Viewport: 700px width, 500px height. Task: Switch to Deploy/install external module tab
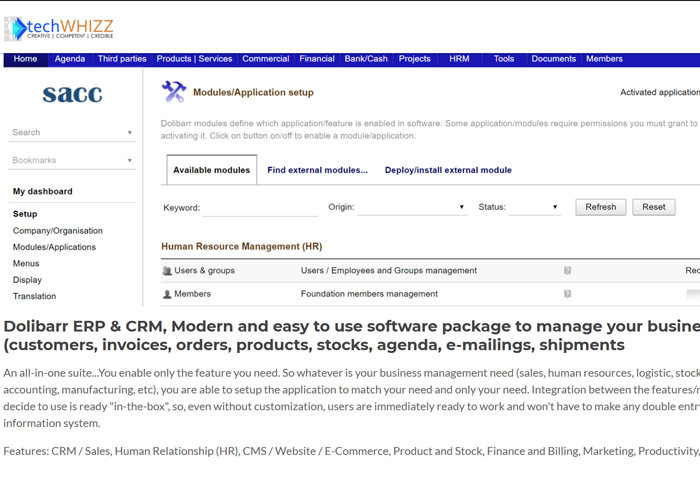click(448, 170)
